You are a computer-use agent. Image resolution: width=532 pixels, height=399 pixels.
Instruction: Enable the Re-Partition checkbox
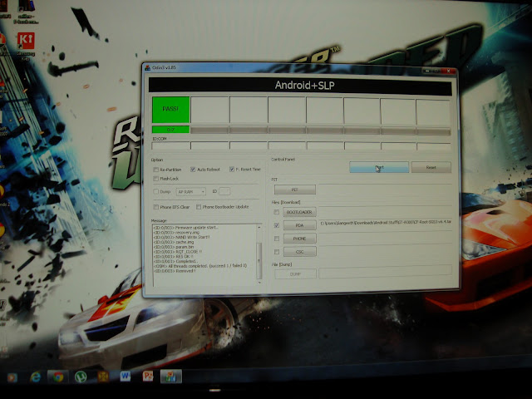156,170
